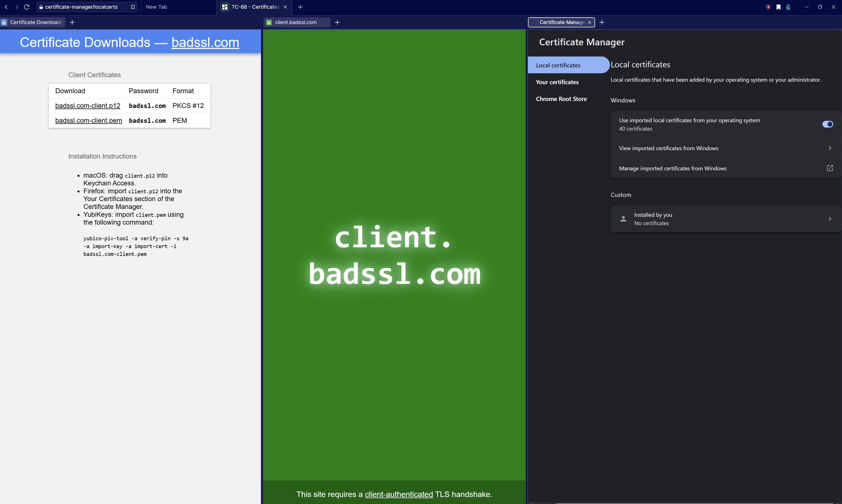Download badssl.com-client.p12 file
Image resolution: width=842 pixels, height=504 pixels.
pyautogui.click(x=88, y=106)
